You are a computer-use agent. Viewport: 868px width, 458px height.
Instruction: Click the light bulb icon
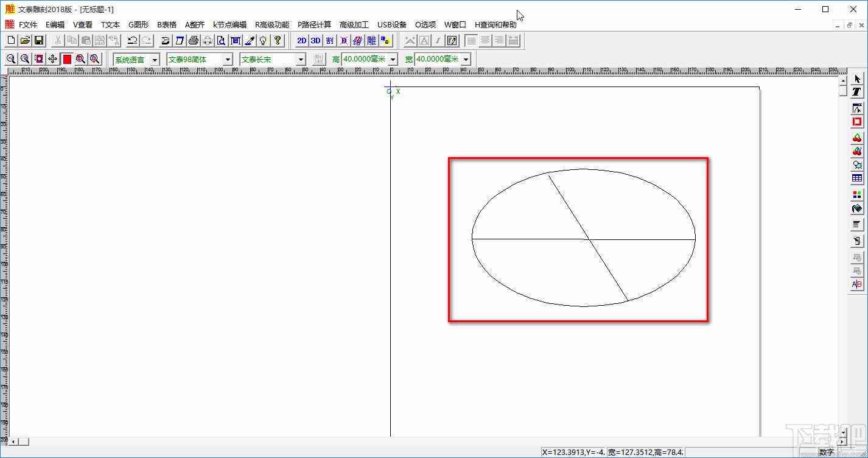263,41
